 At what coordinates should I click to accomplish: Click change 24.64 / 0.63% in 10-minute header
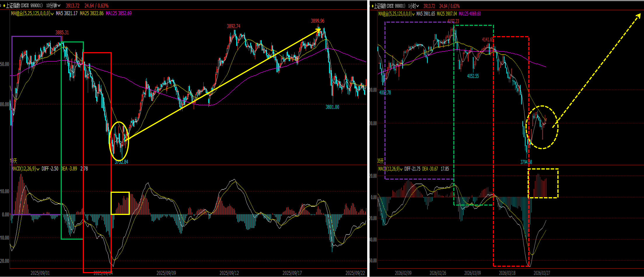(97, 6)
